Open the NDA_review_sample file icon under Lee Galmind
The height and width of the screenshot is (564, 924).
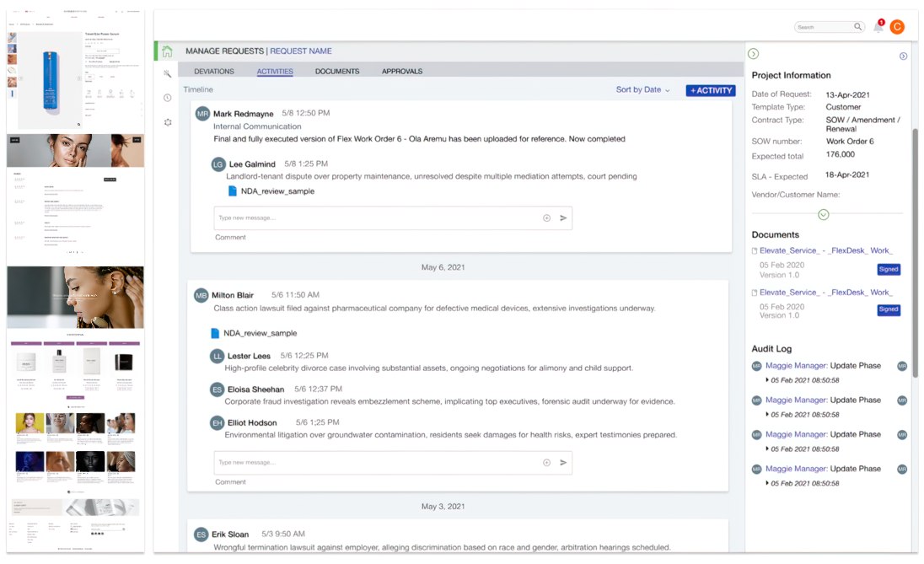pyautogui.click(x=232, y=191)
